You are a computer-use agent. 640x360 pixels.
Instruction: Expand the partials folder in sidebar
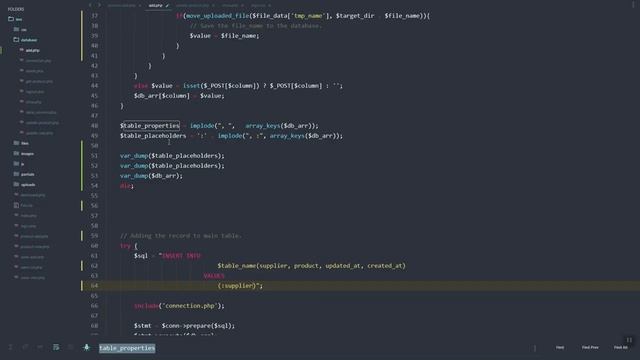(x=24, y=174)
